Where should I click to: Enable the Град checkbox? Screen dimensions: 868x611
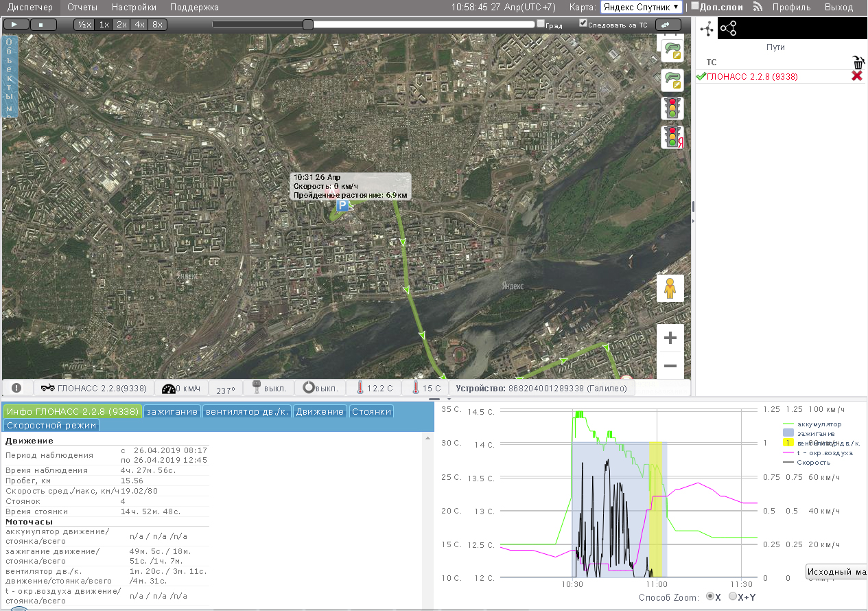[x=541, y=24]
